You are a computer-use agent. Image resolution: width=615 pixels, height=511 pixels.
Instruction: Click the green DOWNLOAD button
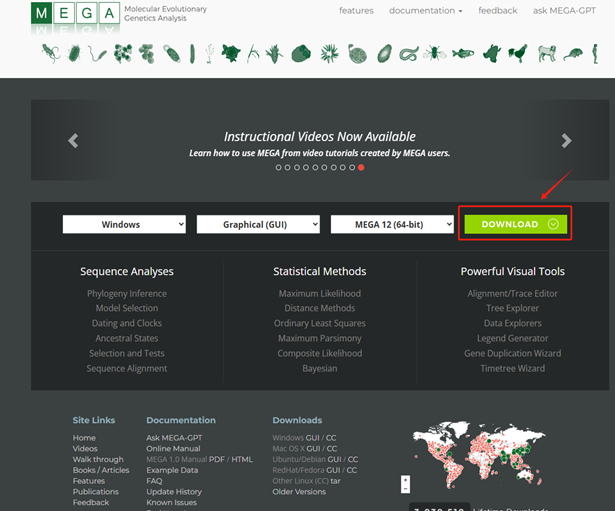pyautogui.click(x=516, y=224)
